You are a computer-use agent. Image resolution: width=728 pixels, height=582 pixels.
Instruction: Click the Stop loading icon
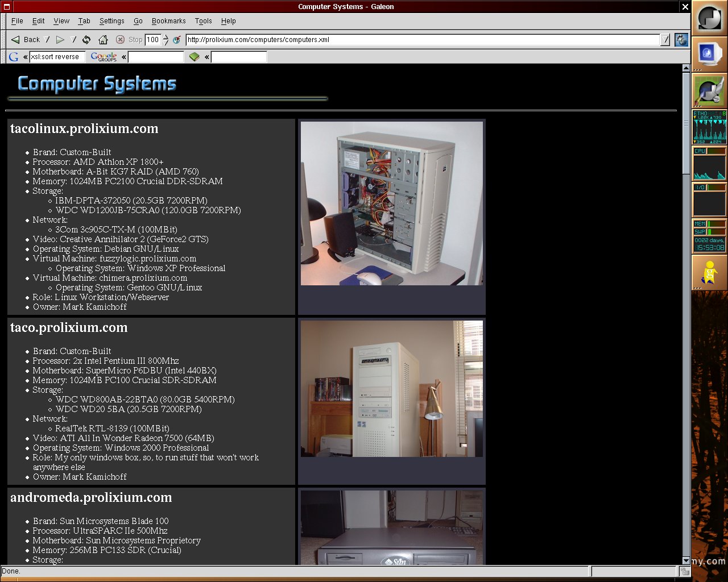click(120, 39)
